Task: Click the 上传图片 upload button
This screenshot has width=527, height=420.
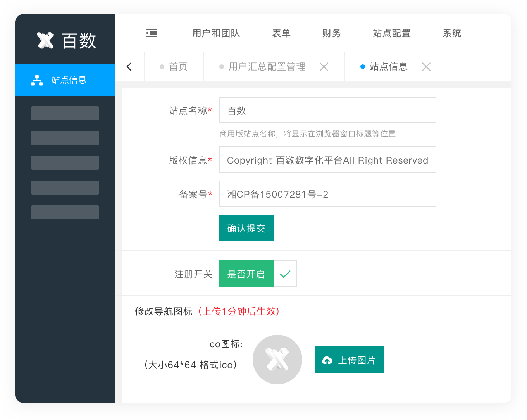Action: [x=349, y=360]
